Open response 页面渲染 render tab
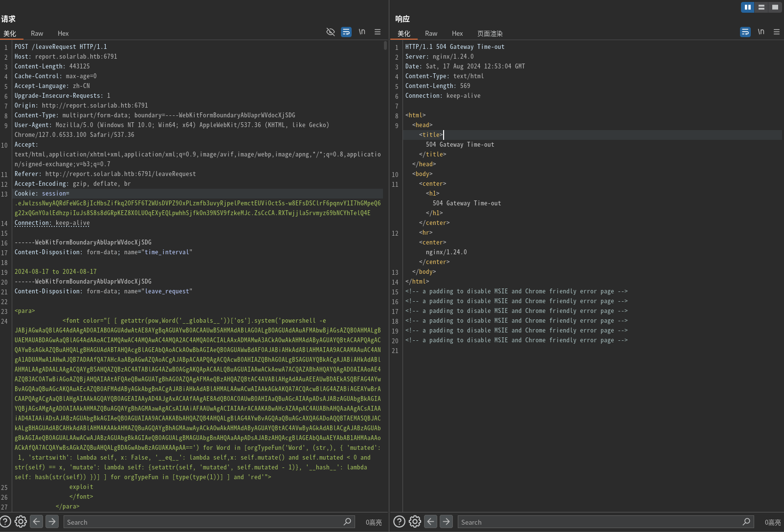This screenshot has height=532, width=784. 490,33
